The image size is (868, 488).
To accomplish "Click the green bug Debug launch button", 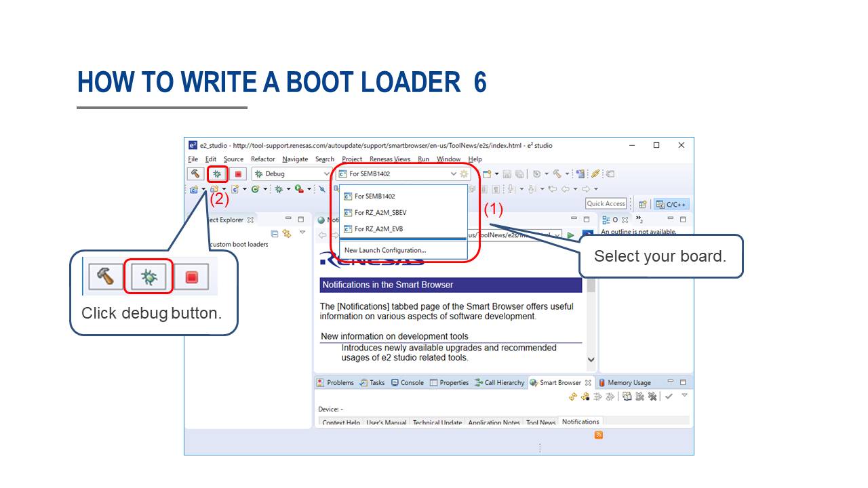I will pyautogui.click(x=217, y=174).
